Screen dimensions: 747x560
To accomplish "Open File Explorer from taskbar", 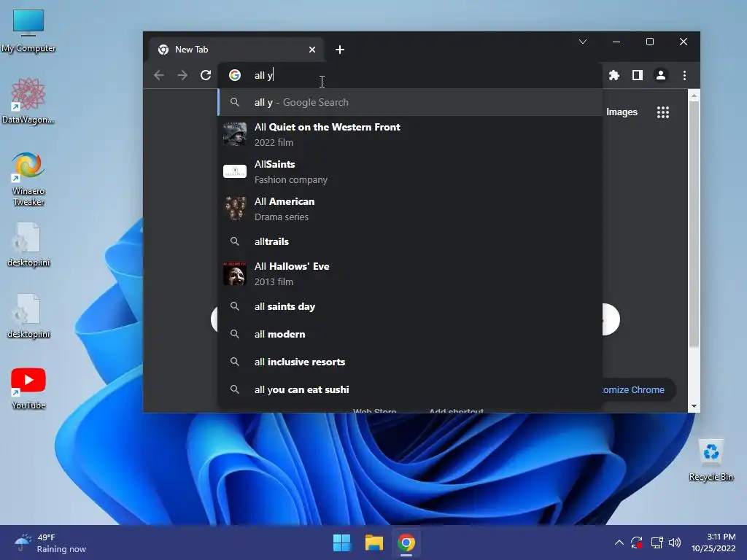I will [x=374, y=542].
